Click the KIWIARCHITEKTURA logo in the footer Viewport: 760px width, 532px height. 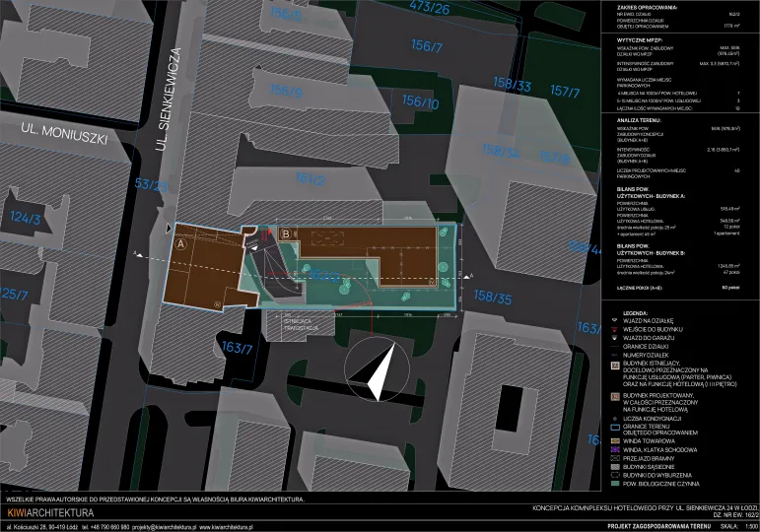[x=49, y=513]
